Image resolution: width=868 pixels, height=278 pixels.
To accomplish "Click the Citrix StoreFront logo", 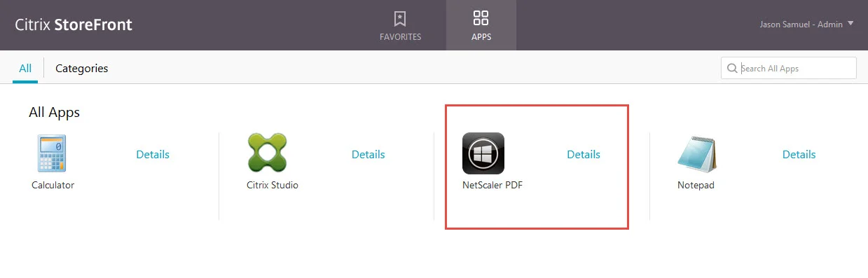I will pyautogui.click(x=74, y=25).
